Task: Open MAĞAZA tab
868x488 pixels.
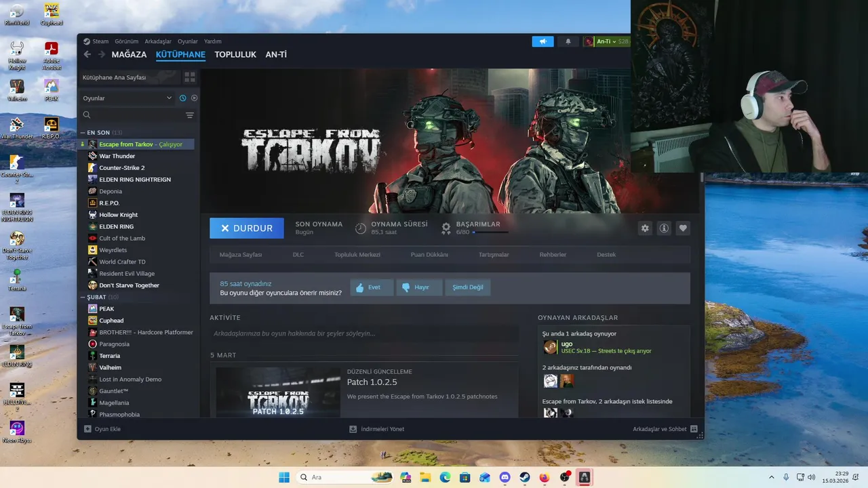Action: 129,54
